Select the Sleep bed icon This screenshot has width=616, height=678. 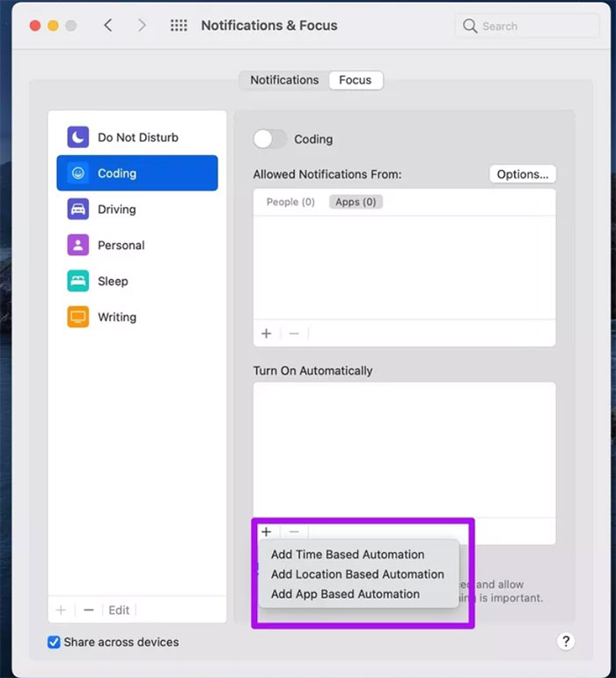click(78, 282)
